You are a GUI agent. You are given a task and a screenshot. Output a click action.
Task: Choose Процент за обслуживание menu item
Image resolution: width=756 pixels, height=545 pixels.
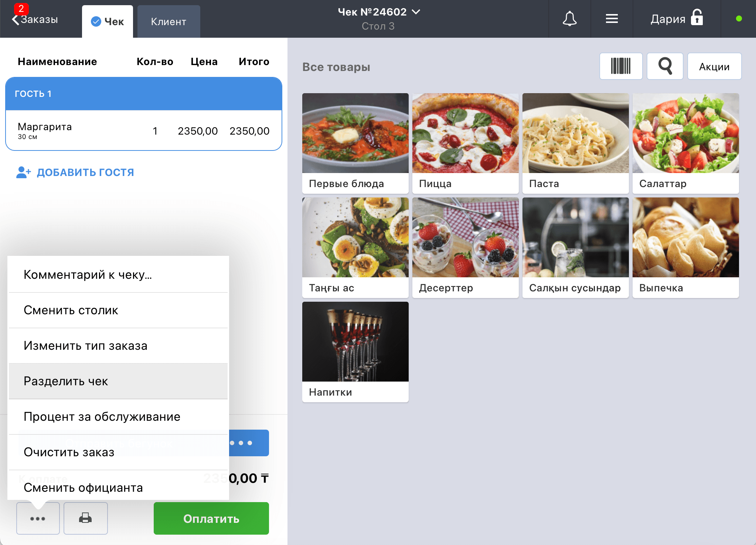pos(118,417)
